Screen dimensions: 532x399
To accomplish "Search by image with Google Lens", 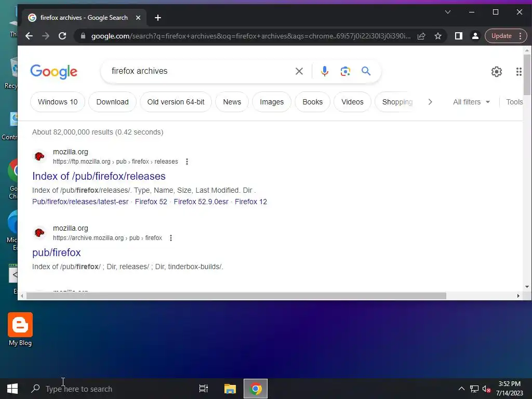I will [345, 71].
